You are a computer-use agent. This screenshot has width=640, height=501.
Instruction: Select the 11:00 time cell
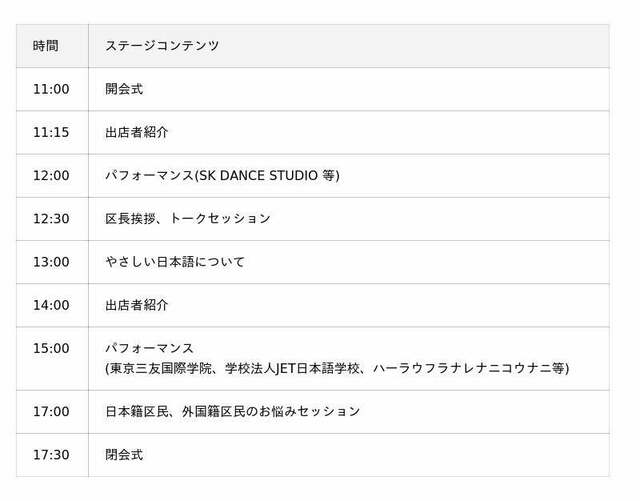click(x=51, y=89)
